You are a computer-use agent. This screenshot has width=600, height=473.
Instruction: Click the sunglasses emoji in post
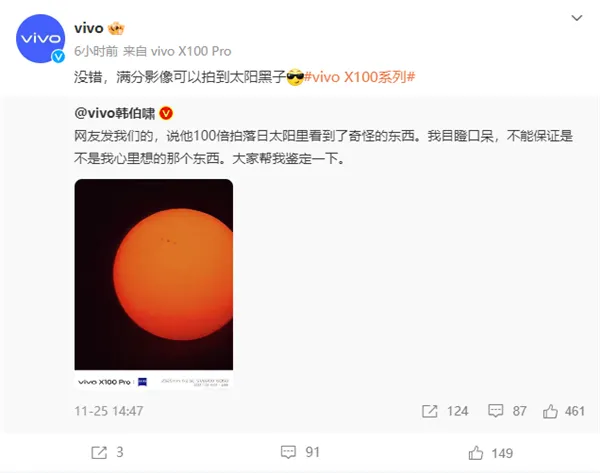pos(295,77)
